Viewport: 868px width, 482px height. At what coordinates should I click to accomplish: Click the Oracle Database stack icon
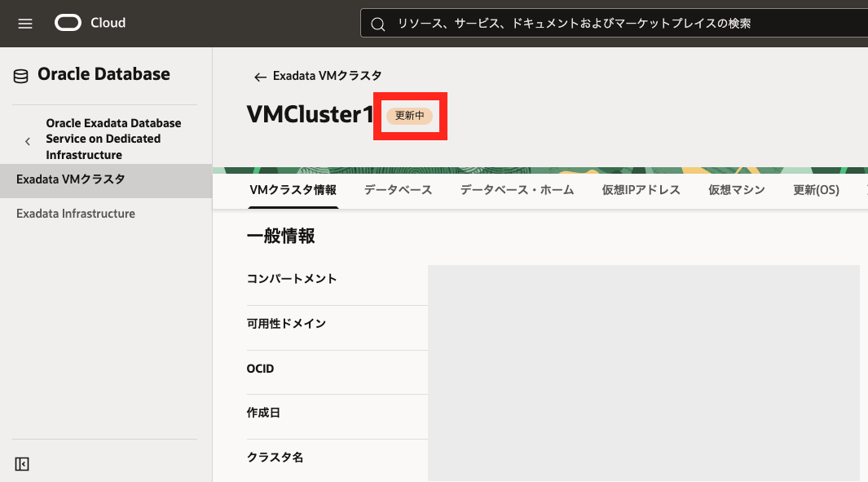(21, 76)
